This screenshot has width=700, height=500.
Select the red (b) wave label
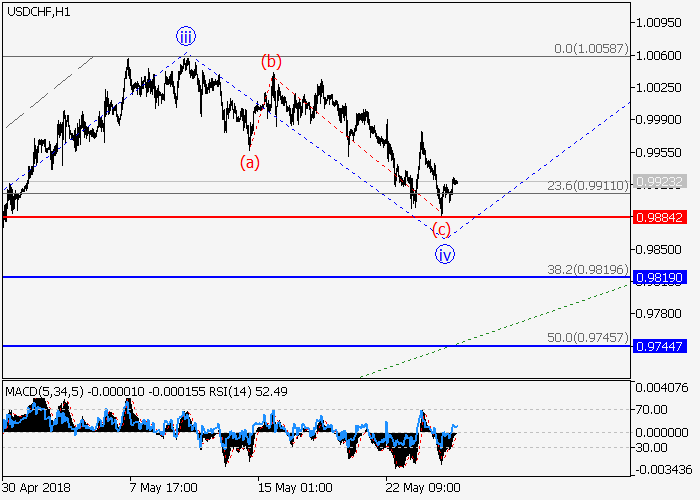pyautogui.click(x=271, y=62)
